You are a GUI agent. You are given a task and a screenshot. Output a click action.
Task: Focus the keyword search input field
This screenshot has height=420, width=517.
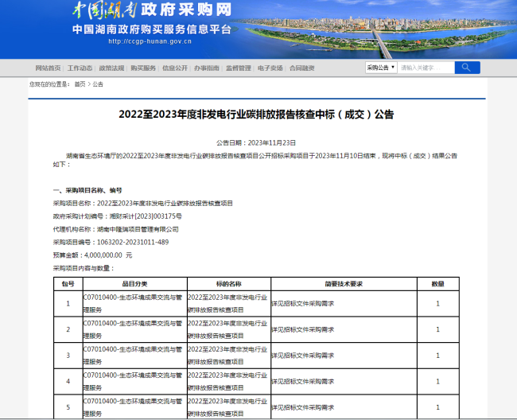(425, 68)
